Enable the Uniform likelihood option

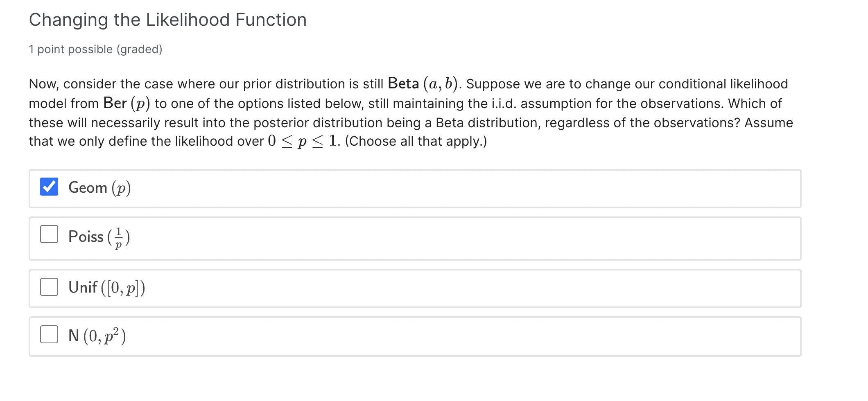(x=49, y=286)
